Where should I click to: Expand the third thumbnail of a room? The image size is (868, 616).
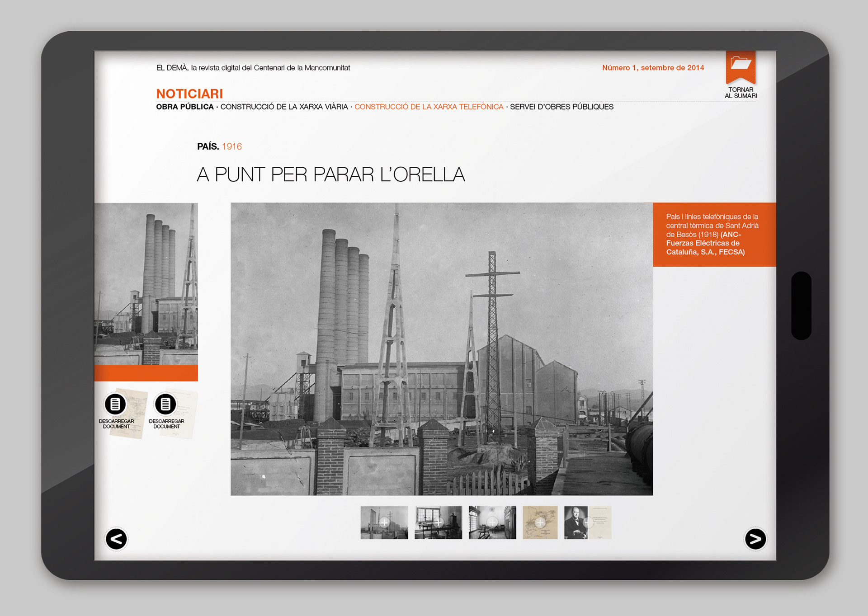point(492,522)
